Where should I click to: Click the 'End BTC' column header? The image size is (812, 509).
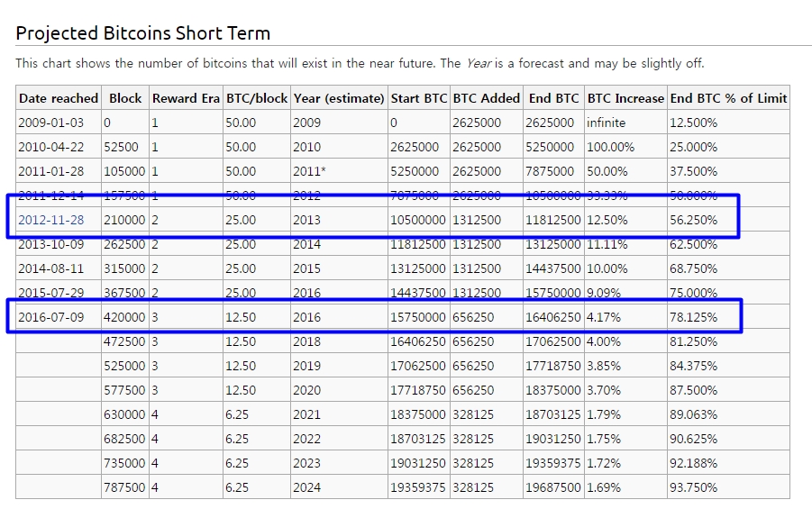pos(553,98)
